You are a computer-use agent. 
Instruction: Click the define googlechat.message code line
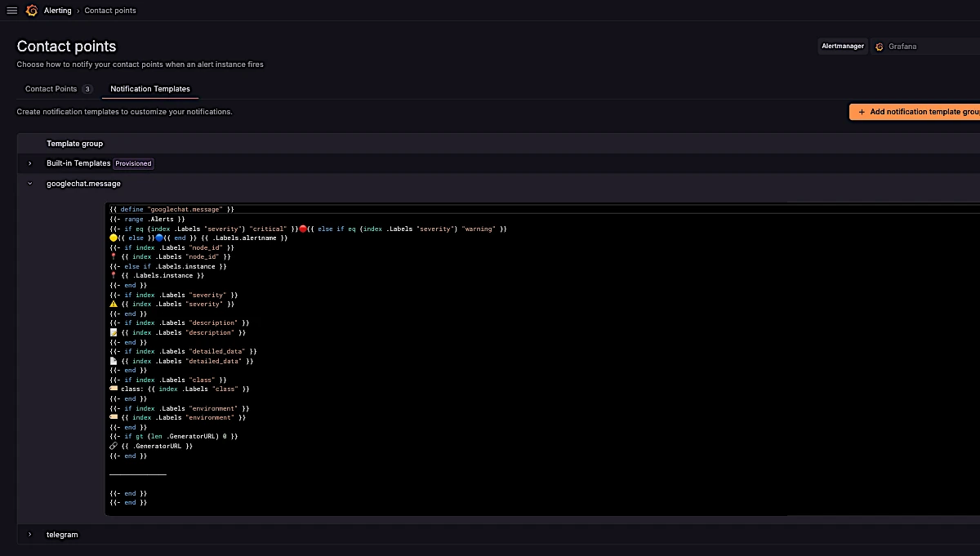point(171,210)
